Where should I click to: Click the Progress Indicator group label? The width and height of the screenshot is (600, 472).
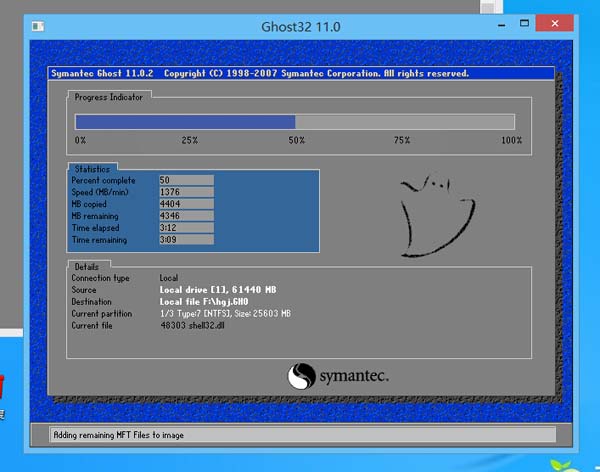(x=109, y=97)
